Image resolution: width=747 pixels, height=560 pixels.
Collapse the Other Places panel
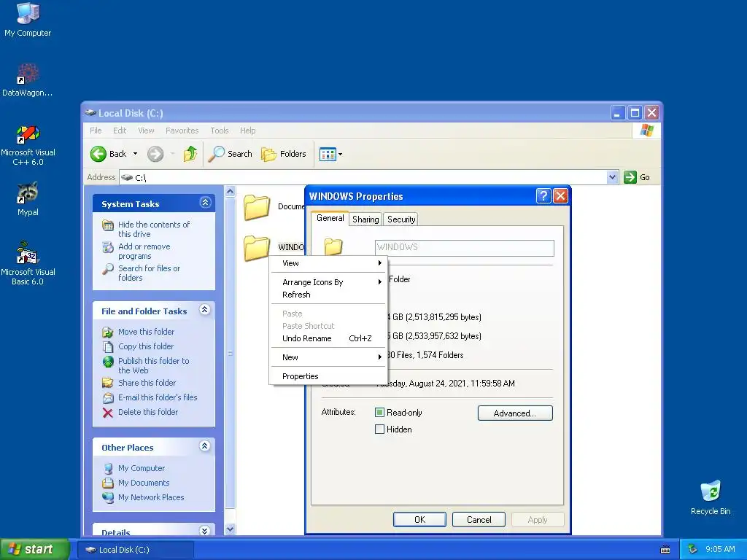tap(205, 446)
